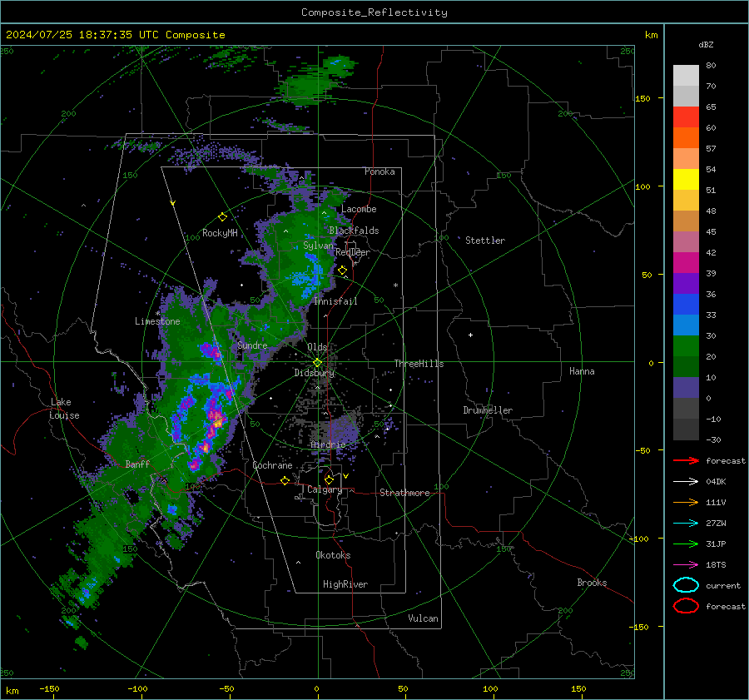Click the Olds label
This screenshot has height=700, width=749.
tap(317, 347)
